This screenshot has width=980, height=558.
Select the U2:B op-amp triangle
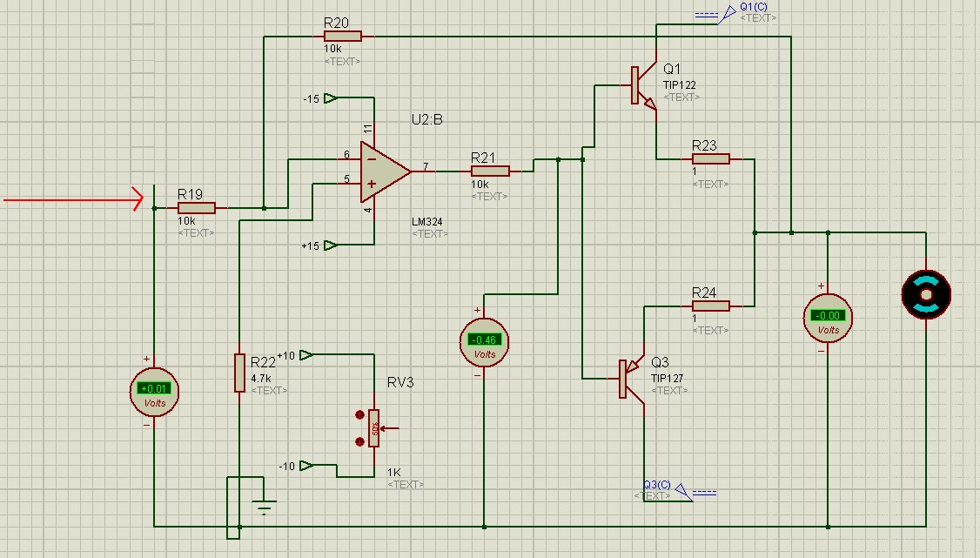pos(385,171)
